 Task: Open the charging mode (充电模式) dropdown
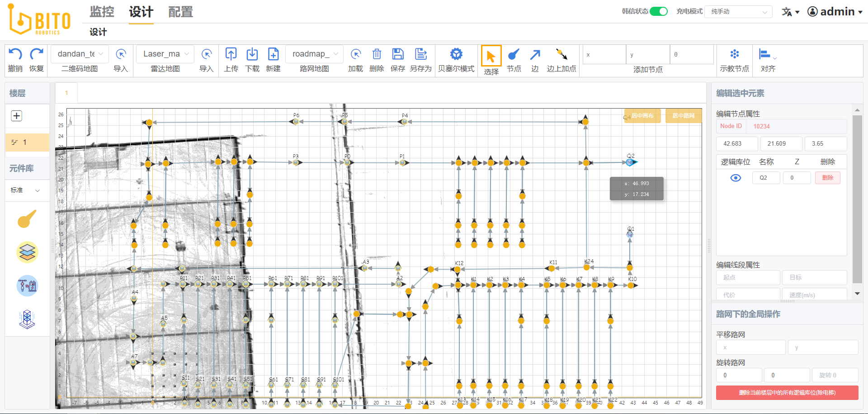coord(738,12)
